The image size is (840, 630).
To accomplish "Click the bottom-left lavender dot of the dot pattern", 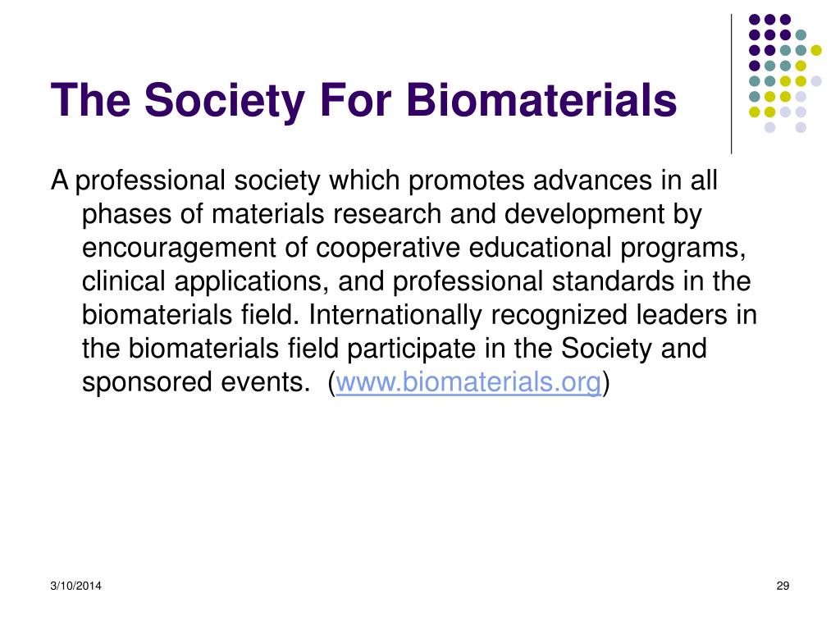I will click(x=769, y=127).
